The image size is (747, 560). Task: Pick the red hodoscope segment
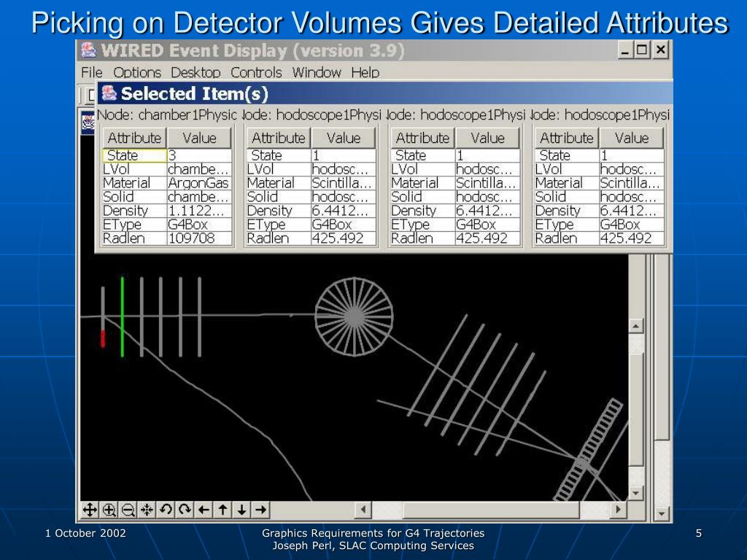tap(102, 338)
